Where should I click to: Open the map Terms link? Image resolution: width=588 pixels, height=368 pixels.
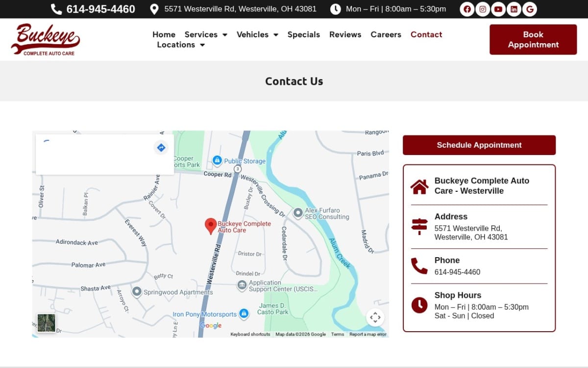click(338, 334)
